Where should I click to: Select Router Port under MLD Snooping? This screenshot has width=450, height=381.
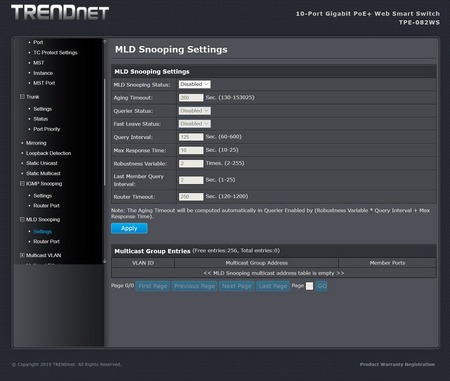point(46,241)
